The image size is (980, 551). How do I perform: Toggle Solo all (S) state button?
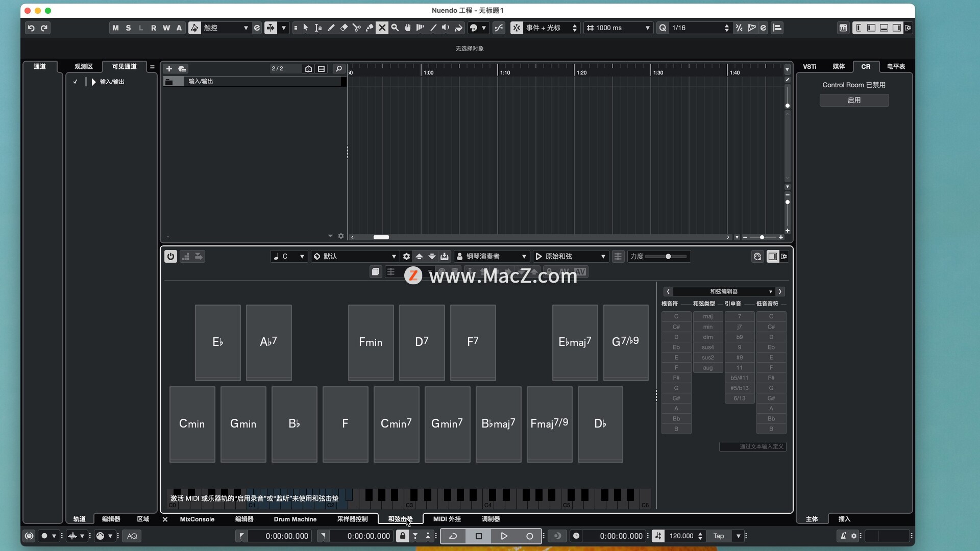[128, 28]
